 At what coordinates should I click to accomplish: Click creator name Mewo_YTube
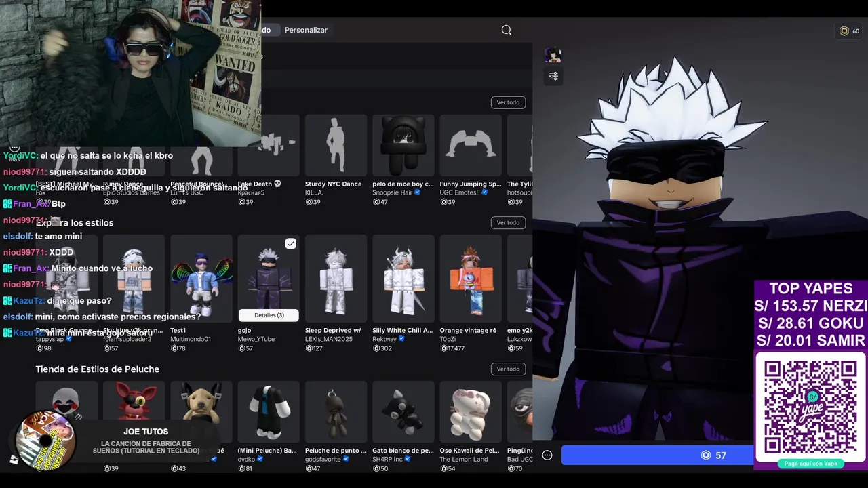(x=256, y=339)
